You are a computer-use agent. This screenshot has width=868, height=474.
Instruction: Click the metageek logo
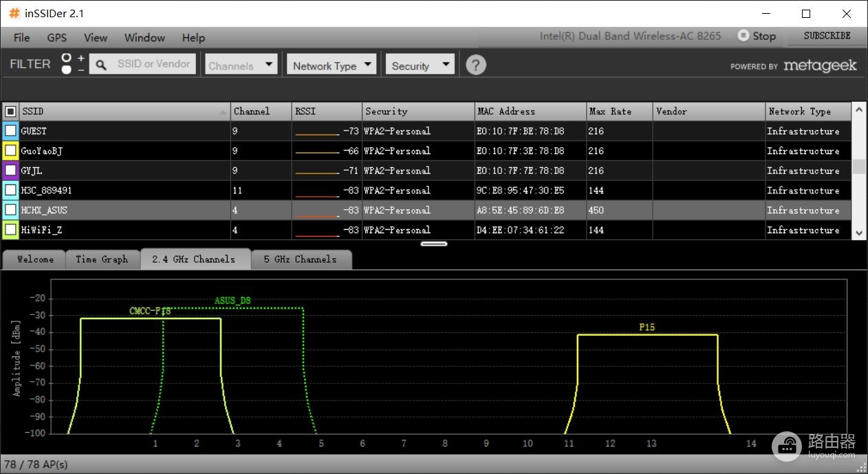click(794, 65)
